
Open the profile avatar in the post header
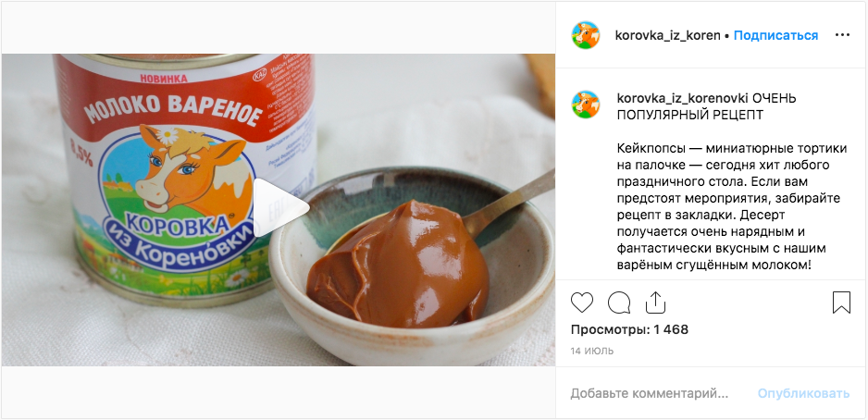pos(586,35)
